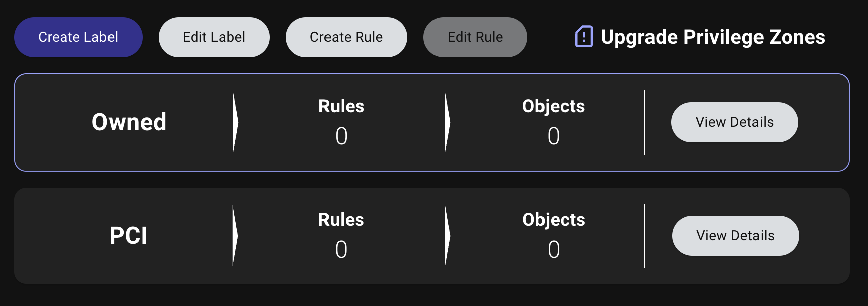
Task: Expand the chevron next to PCI
Action: click(x=235, y=235)
